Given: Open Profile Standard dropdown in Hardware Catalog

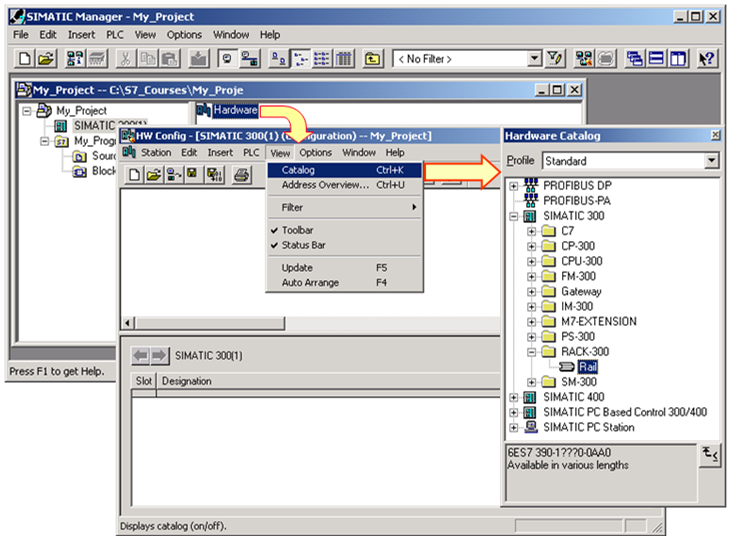Looking at the screenshot, I should 711,161.
